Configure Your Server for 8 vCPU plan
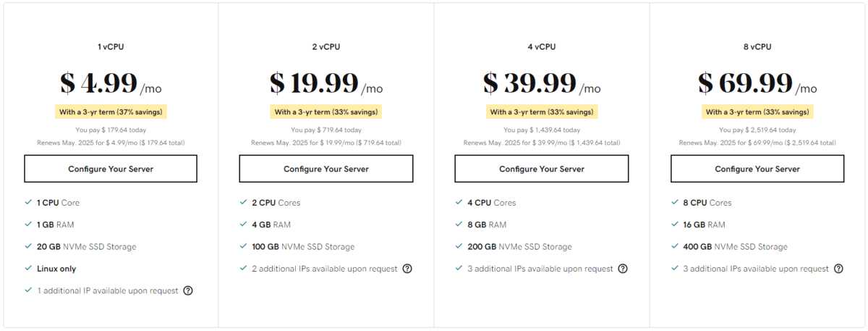 pyautogui.click(x=757, y=169)
